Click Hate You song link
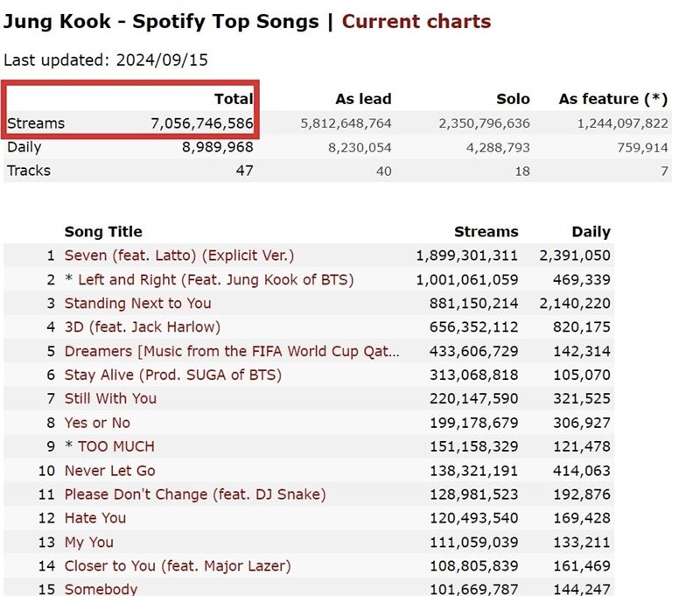The height and width of the screenshot is (596, 700). point(95,518)
